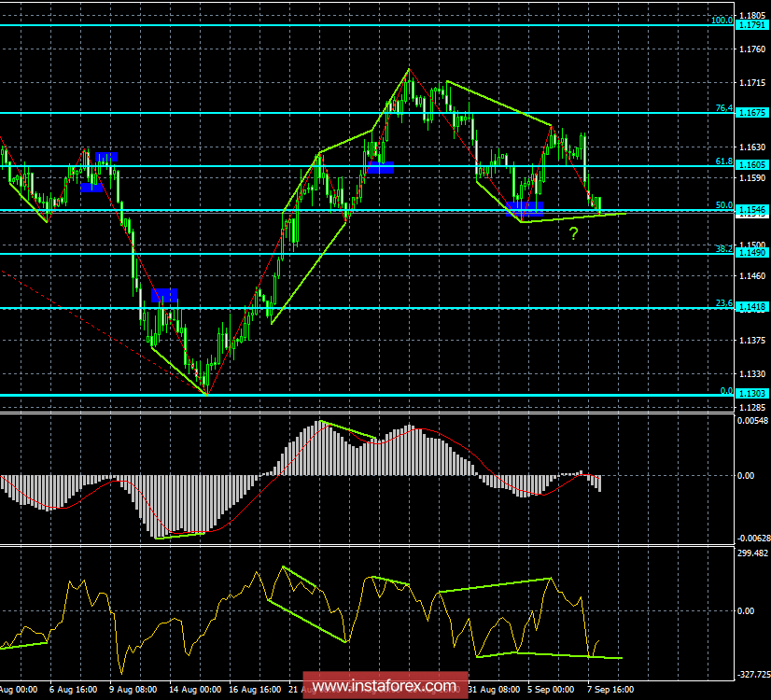The width and height of the screenshot is (771, 700).
Task: Select the 5 Sep 00:00 time label
Action: [550, 691]
